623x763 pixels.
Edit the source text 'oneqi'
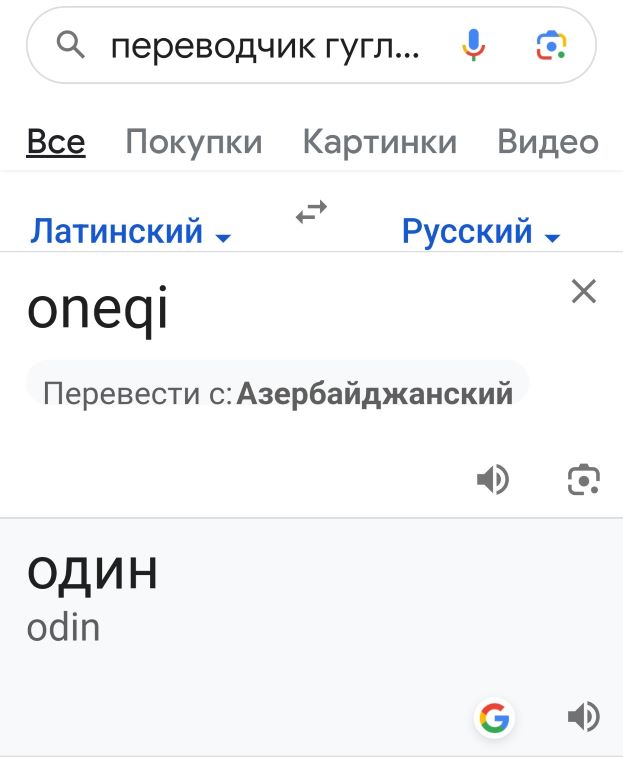[x=97, y=309]
